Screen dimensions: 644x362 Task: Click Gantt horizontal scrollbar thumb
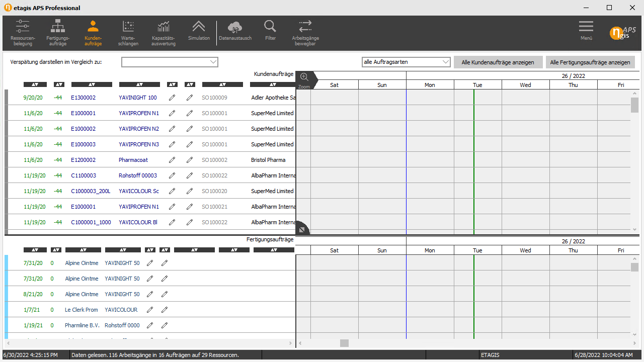344,343
